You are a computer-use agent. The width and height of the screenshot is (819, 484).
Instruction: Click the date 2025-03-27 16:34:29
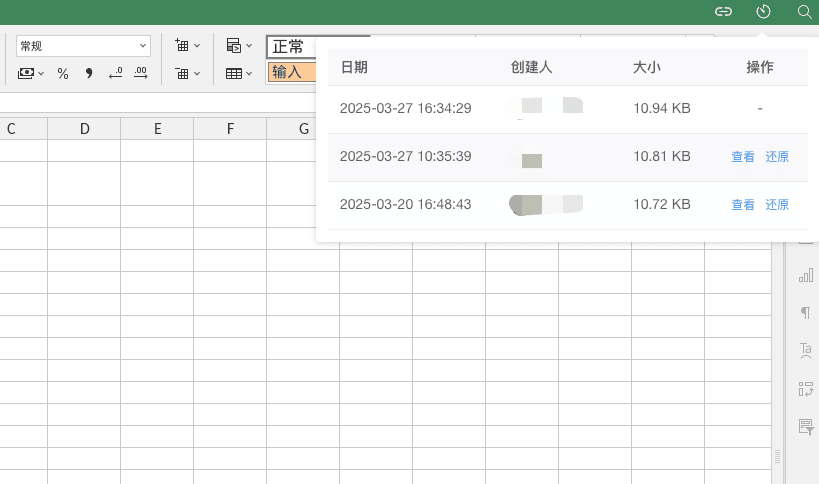pyautogui.click(x=405, y=108)
